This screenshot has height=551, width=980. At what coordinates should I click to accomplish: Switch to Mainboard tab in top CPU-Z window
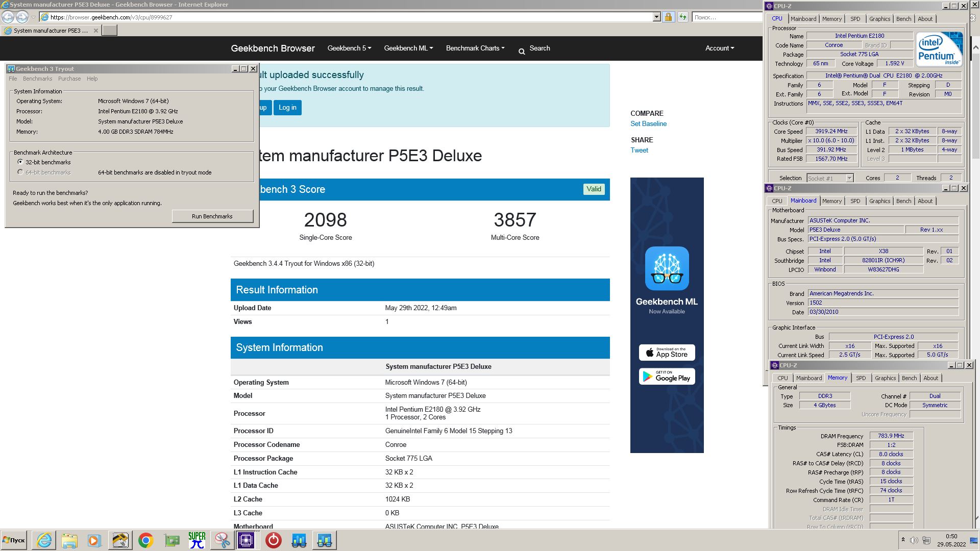click(x=803, y=19)
